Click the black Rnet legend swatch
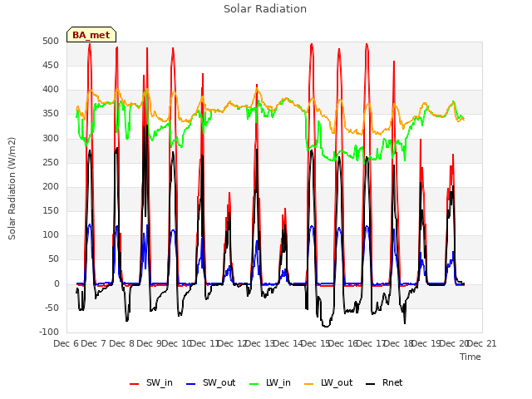The width and height of the screenshot is (532, 399). [x=371, y=384]
